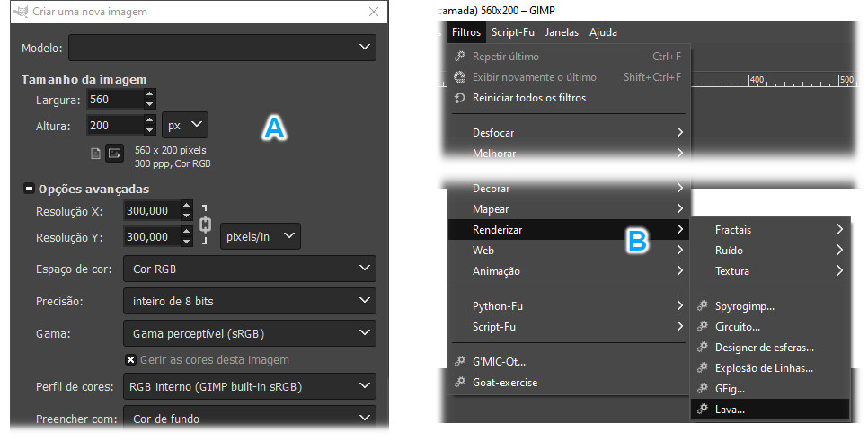Image resolution: width=868 pixels, height=441 pixels.
Task: Open the Espaço de cor dropdown
Action: (x=249, y=268)
